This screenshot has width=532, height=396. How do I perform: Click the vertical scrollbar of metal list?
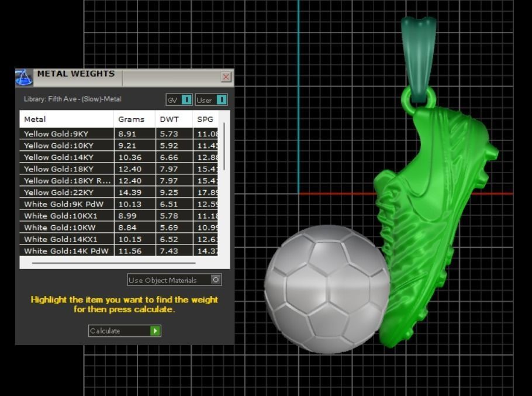coord(224,147)
